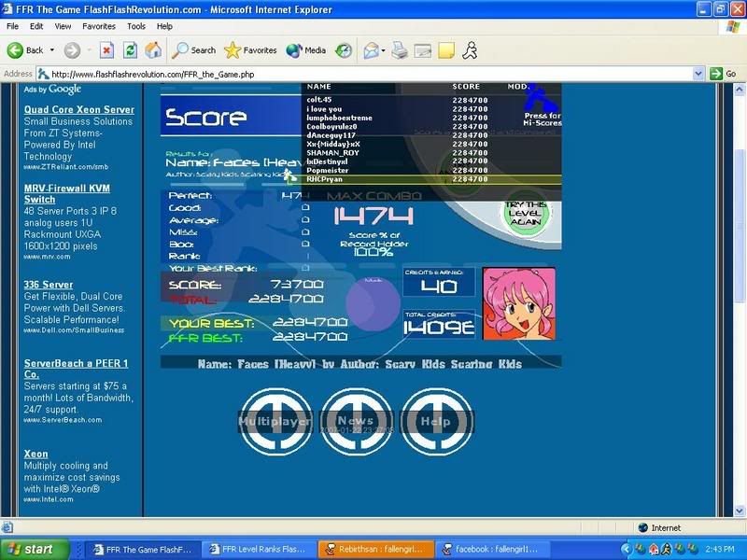Click the Back arrow in the browser toolbar
The image size is (747, 560).
pos(17,50)
